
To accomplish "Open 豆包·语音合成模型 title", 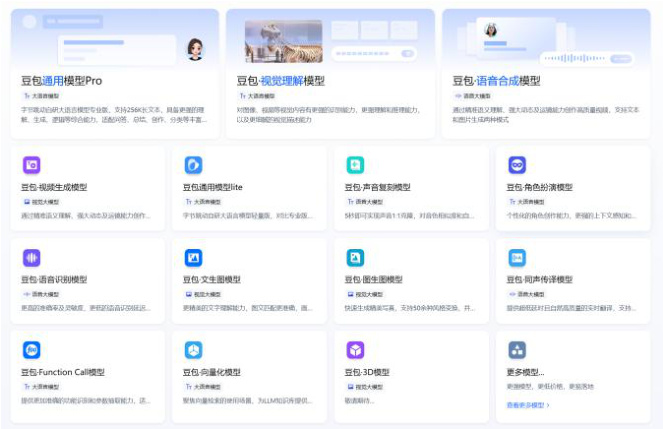I will pos(496,81).
